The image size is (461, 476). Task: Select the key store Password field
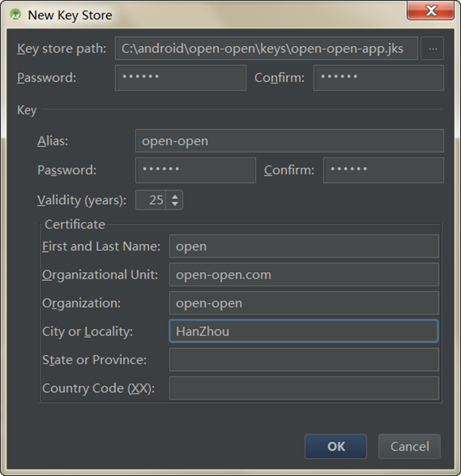pyautogui.click(x=181, y=78)
